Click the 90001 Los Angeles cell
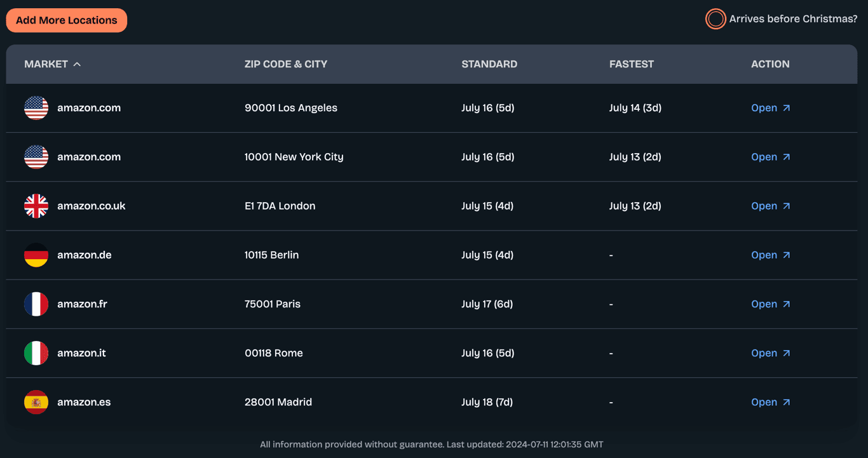The image size is (868, 458). tap(291, 108)
